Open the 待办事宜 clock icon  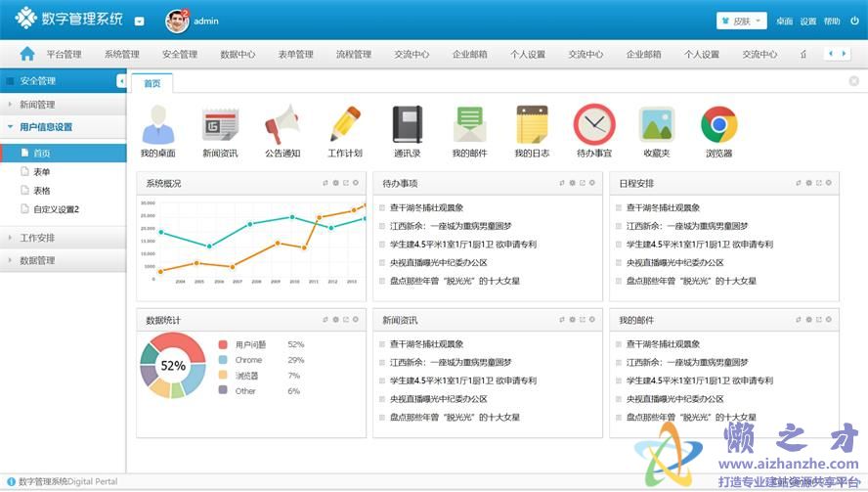[x=594, y=124]
